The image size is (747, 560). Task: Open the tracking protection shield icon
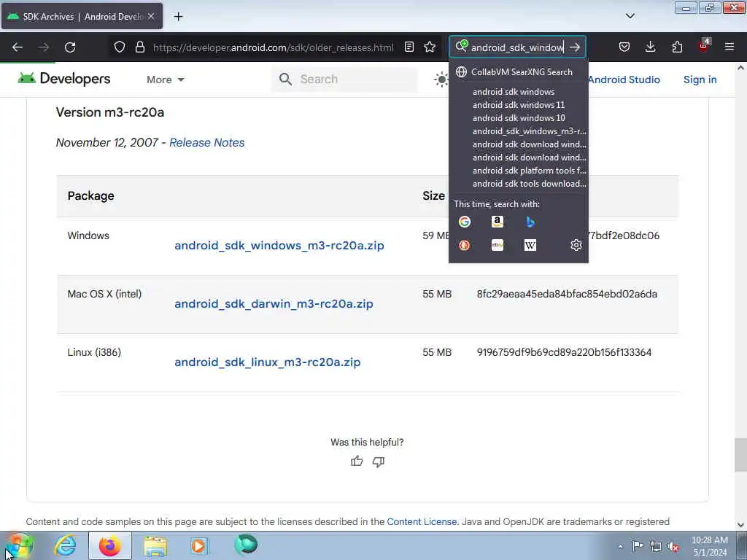click(120, 47)
